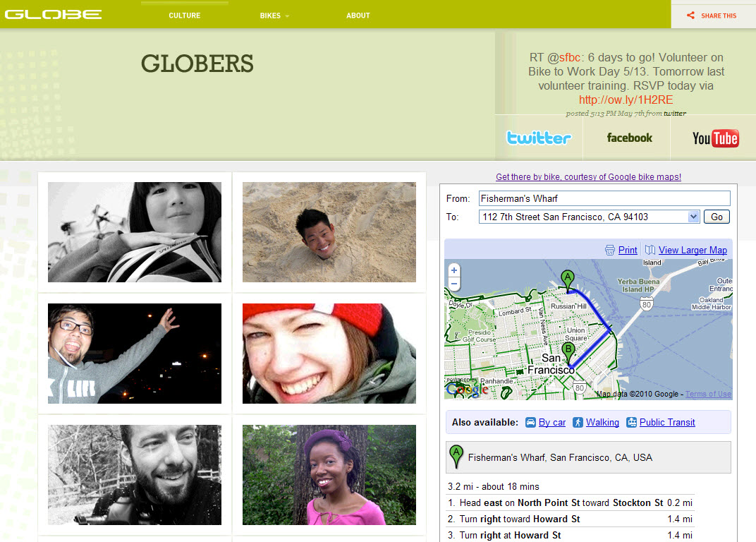This screenshot has height=542, width=756.
Task: Open the YouTube logo link
Action: [716, 138]
